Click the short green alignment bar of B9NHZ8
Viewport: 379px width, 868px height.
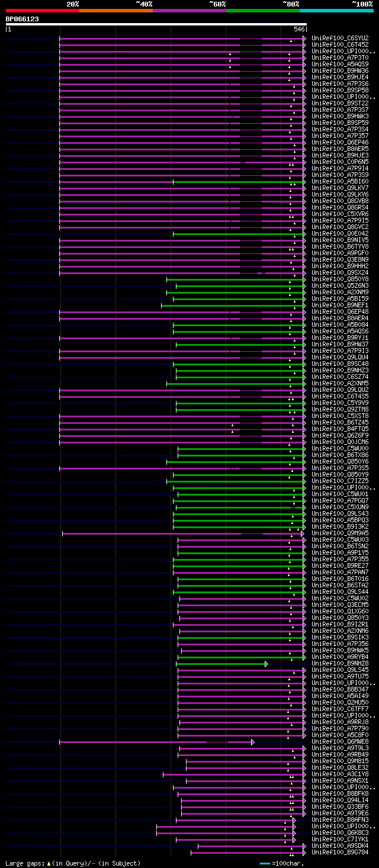coord(222,664)
